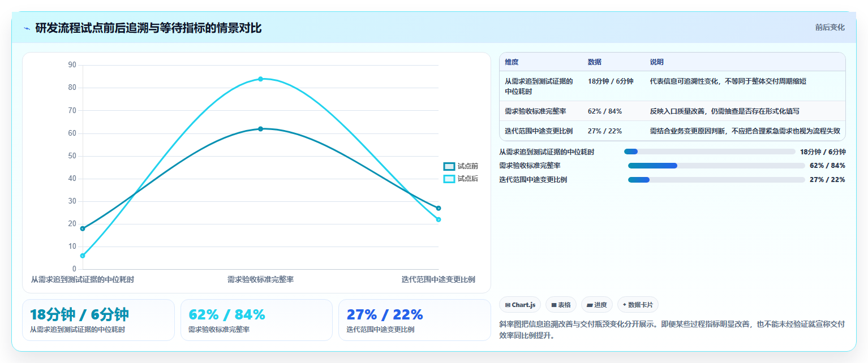Toggle the 试点后 legend item

(x=461, y=179)
